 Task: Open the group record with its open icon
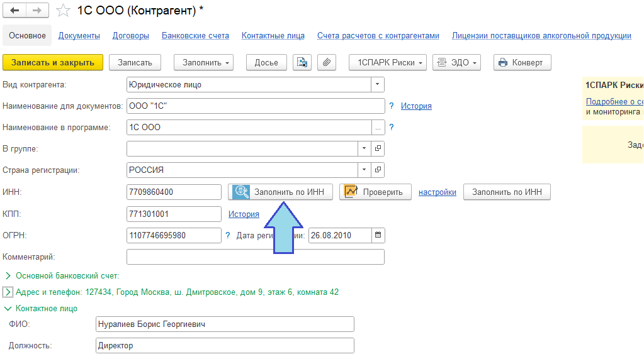click(x=378, y=148)
